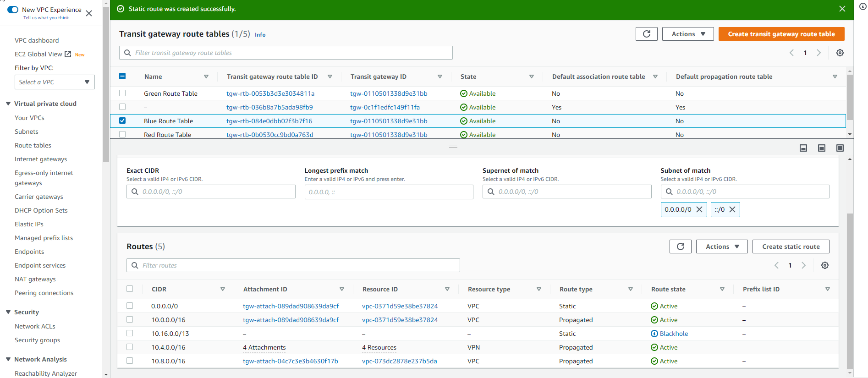Open NAT gateways nav item

[35, 279]
